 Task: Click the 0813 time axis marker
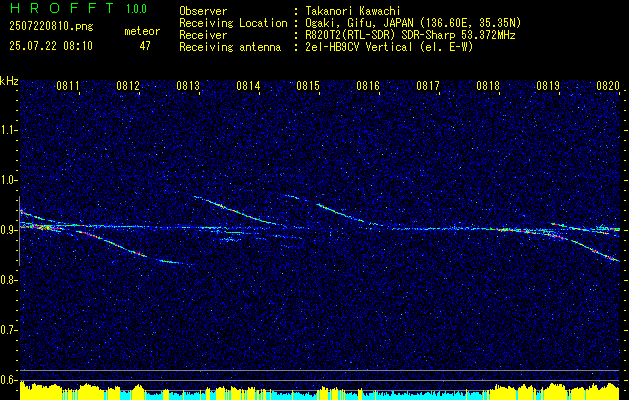point(188,85)
